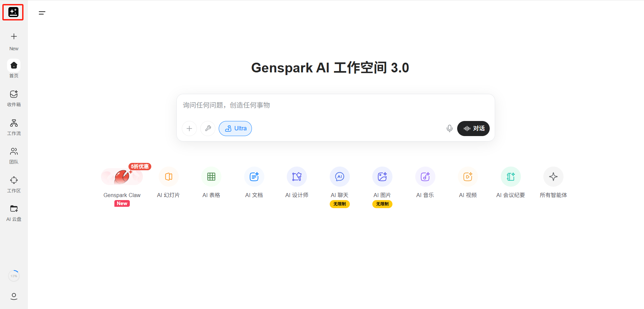Click the Genspark logo icon

point(13,12)
